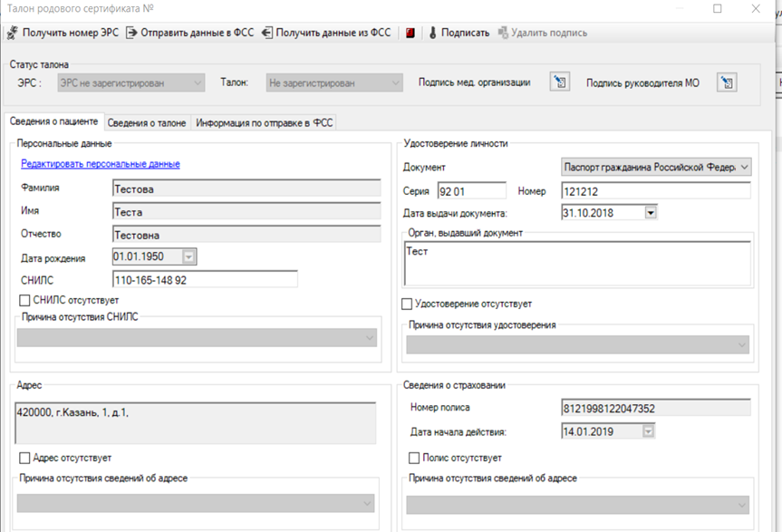Click the Номер passport field
This screenshot has height=532, width=782.
pyautogui.click(x=656, y=191)
